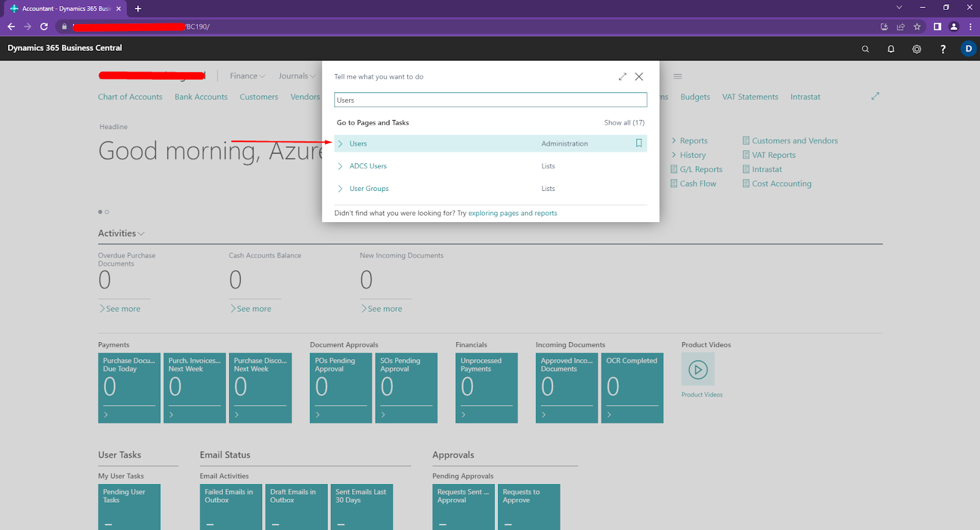Viewport: 980px width, 530px height.
Task: Open the install app icon in address bar
Action: coord(884,26)
